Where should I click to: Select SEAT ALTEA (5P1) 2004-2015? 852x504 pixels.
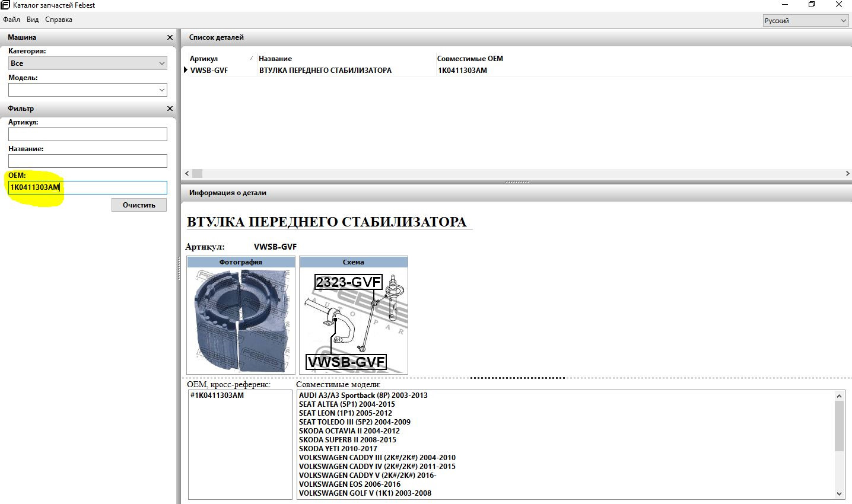point(347,404)
